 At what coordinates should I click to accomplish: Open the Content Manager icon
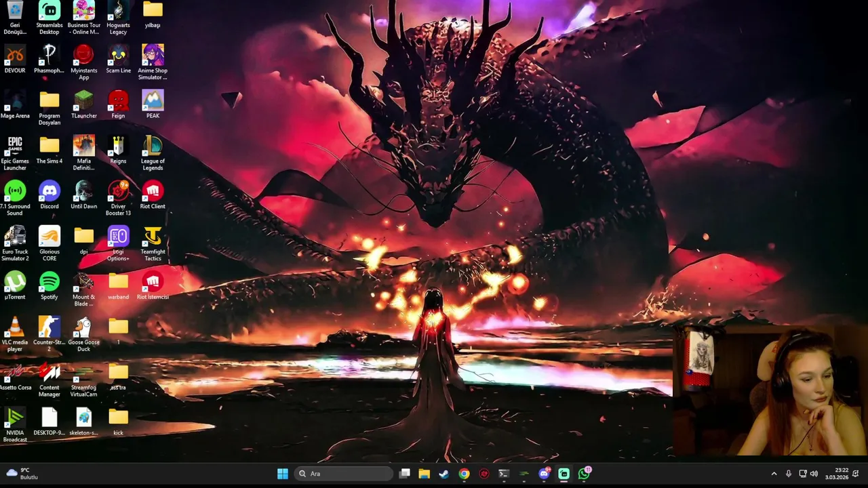[x=50, y=380]
